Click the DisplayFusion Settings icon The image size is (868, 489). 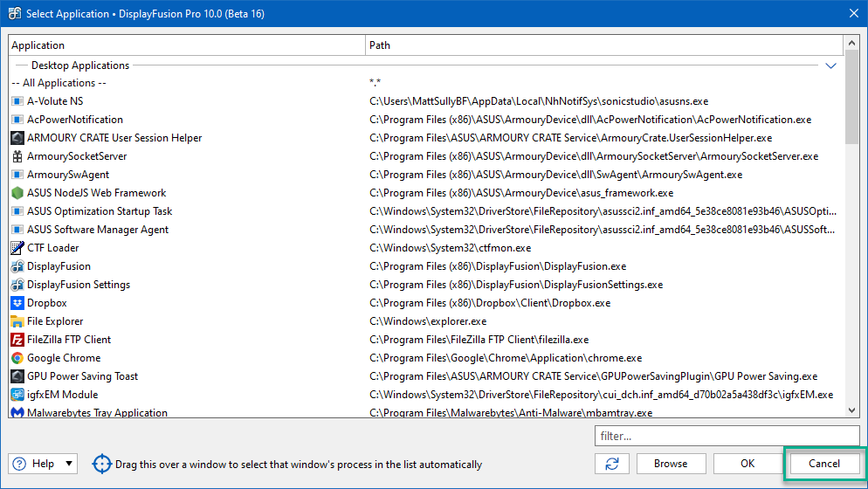(x=17, y=285)
